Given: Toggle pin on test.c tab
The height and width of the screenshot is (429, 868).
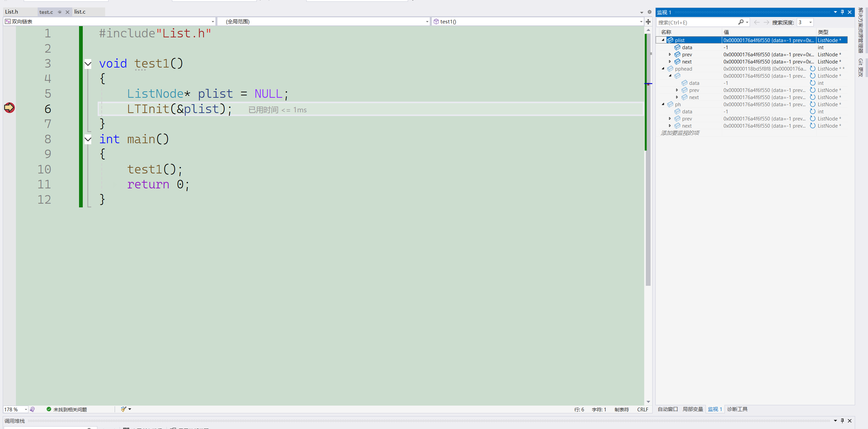Looking at the screenshot, I should (60, 12).
